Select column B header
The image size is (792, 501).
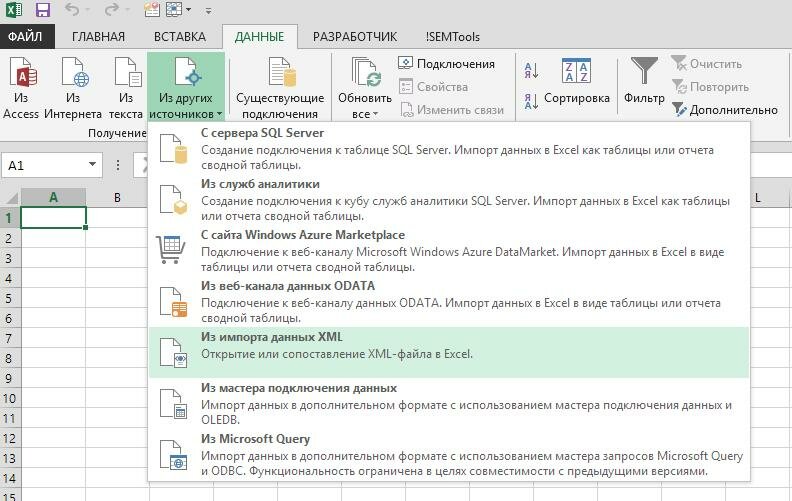tap(117, 197)
